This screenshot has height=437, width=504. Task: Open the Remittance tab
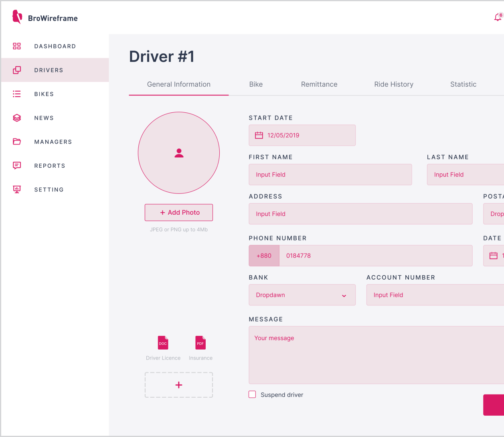point(319,84)
